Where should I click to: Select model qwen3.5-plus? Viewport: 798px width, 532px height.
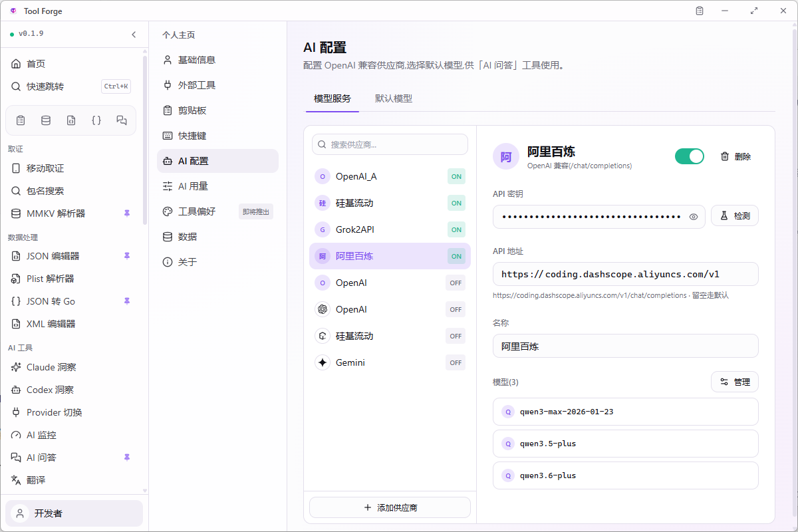pyautogui.click(x=626, y=444)
